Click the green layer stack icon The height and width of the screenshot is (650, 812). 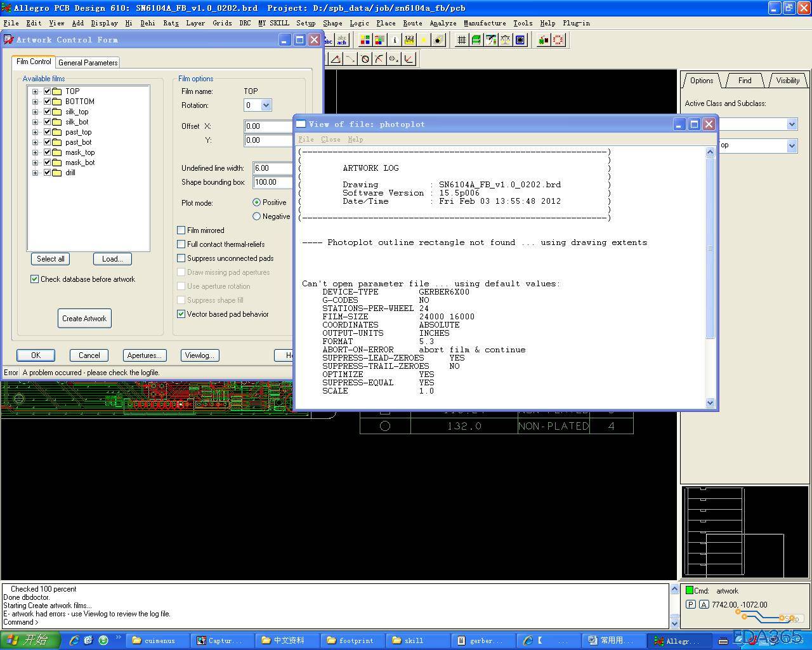[x=476, y=40]
